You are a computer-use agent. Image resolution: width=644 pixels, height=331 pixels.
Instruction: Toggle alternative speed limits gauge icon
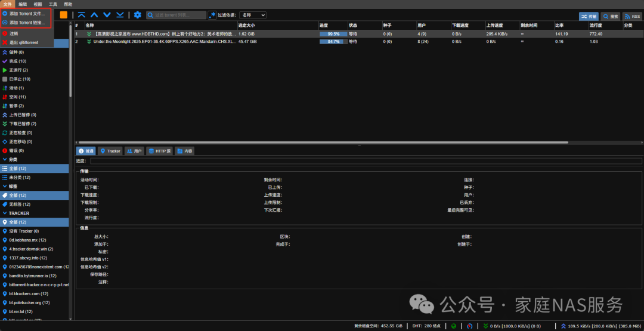pyautogui.click(x=470, y=326)
